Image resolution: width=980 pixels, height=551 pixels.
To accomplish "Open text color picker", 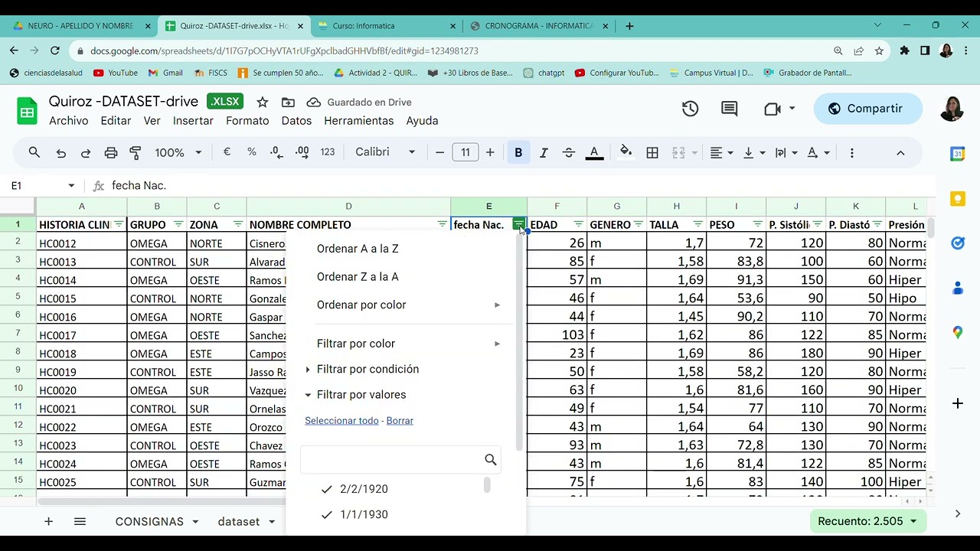I will coord(593,152).
